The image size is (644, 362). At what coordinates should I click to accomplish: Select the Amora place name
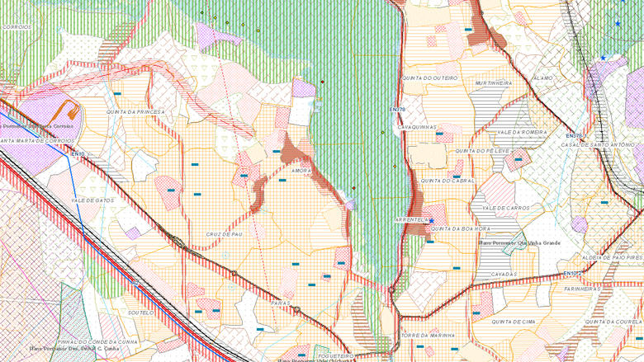[x=301, y=171]
